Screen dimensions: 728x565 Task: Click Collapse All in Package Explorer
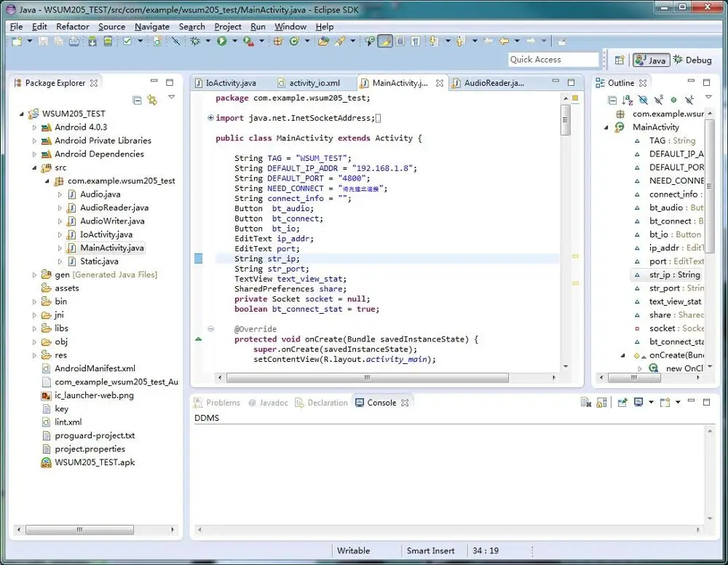pyautogui.click(x=137, y=100)
